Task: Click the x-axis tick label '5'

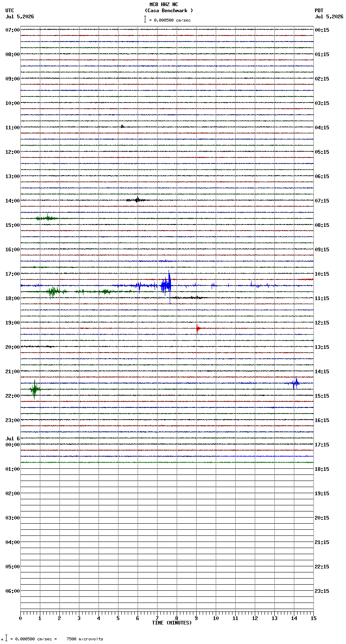Action: click(x=118, y=618)
